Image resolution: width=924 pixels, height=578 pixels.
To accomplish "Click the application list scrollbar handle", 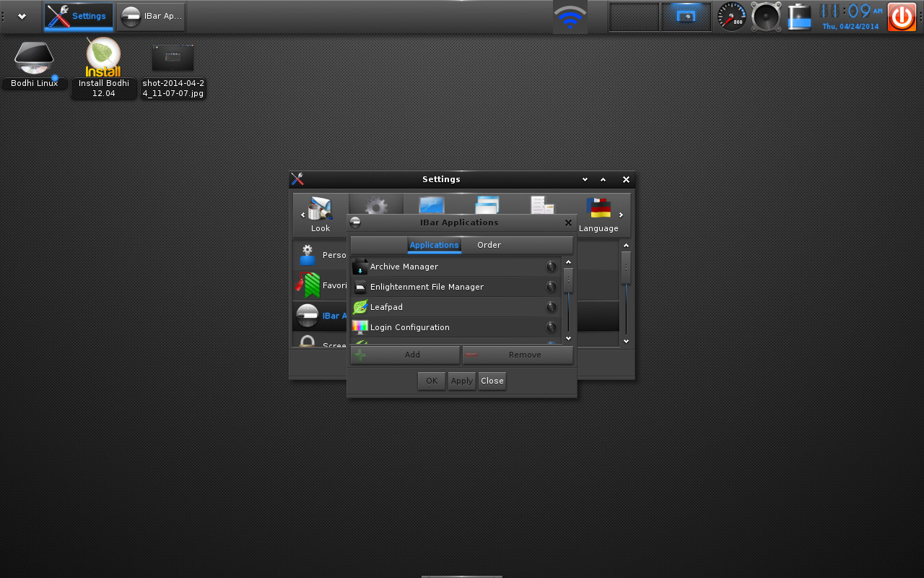I will click(568, 280).
